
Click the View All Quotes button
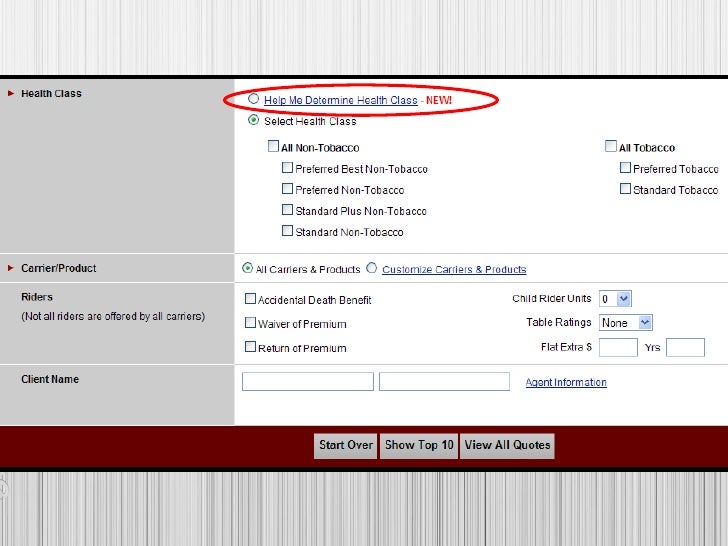(507, 446)
